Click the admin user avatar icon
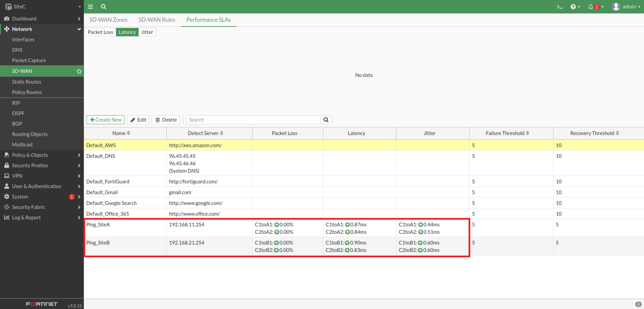The image size is (644, 309). (616, 7)
